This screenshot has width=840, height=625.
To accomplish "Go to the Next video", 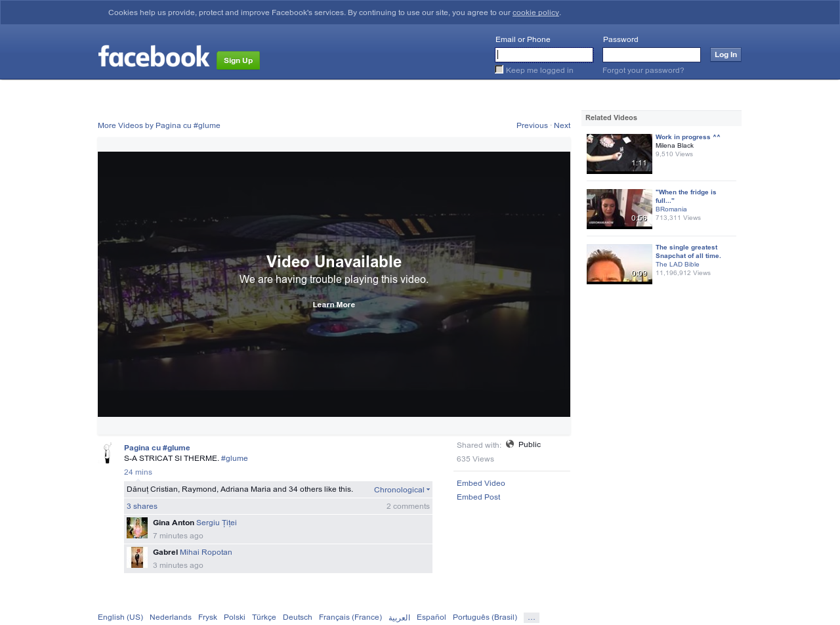I will click(562, 125).
